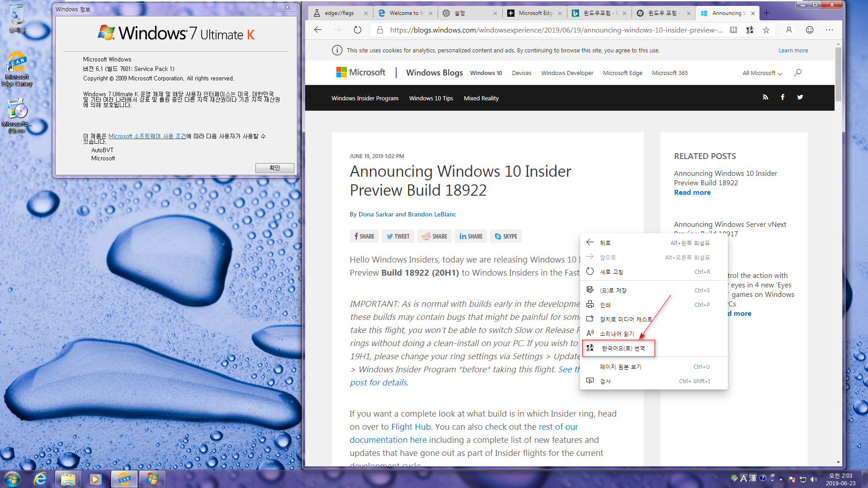The height and width of the screenshot is (488, 868).
Task: Open Microsoft 소프트웨어 사용 조건 link
Action: point(147,136)
